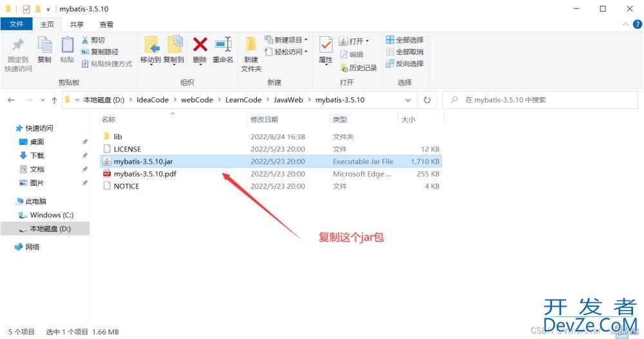The width and height of the screenshot is (644, 339).
Task: Expand the address bar history dropdown
Action: [408, 100]
